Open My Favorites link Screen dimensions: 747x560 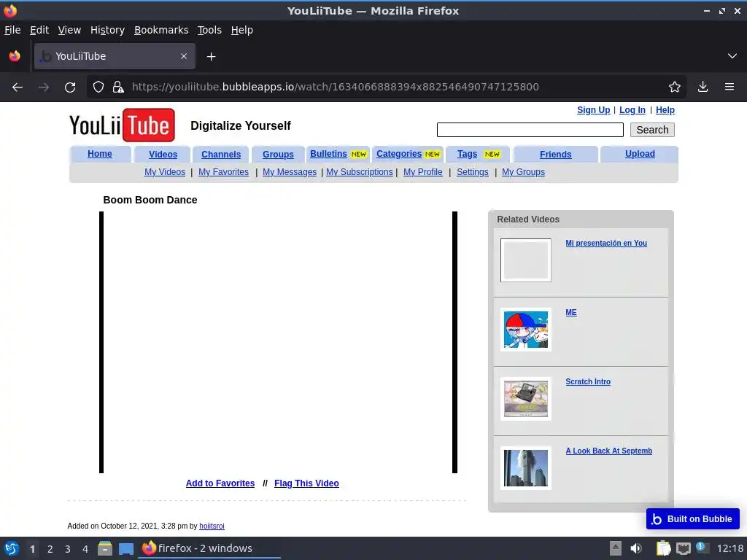pyautogui.click(x=223, y=172)
